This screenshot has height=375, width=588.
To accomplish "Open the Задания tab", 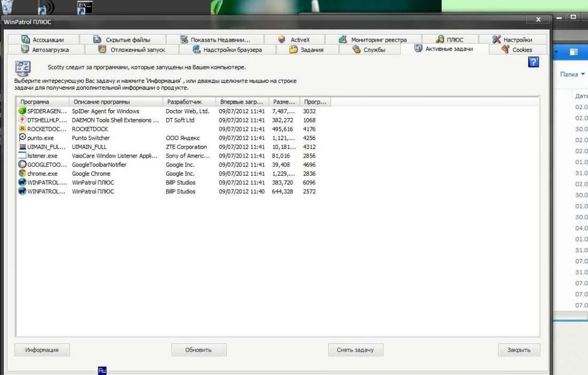I will [307, 50].
